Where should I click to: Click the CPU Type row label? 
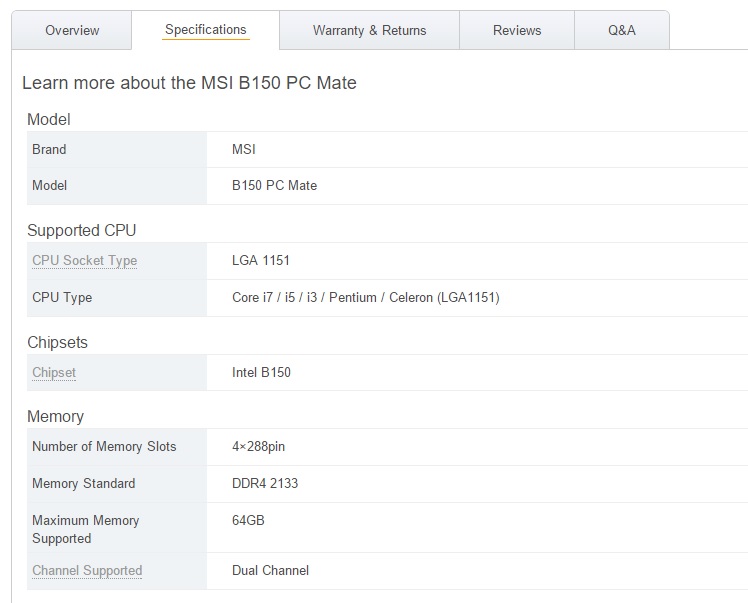pyautogui.click(x=62, y=297)
